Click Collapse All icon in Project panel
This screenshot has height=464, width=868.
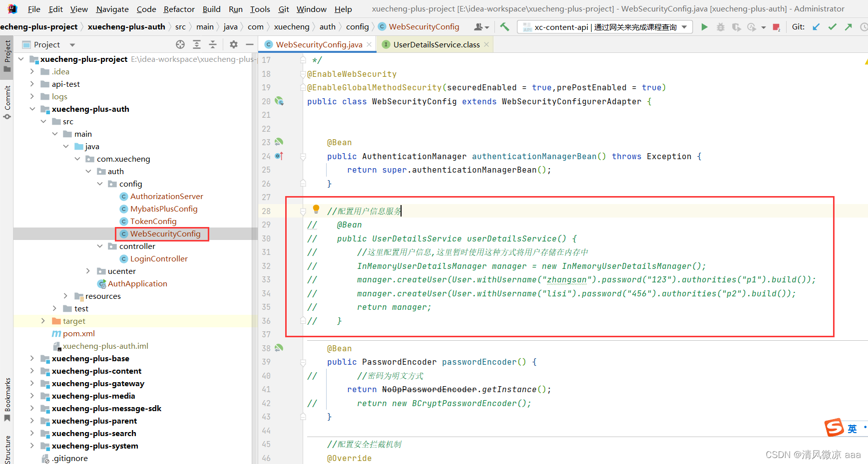(213, 44)
